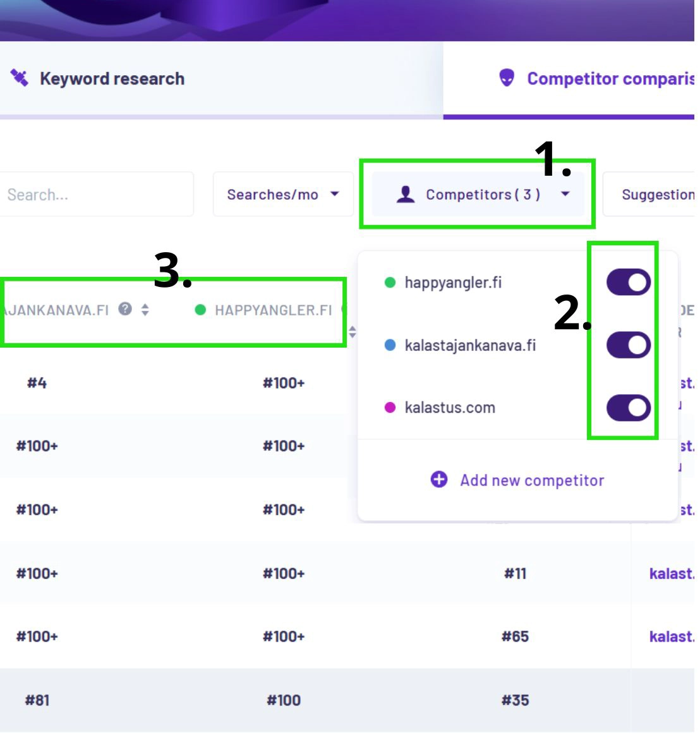Viewport: 700px width, 737px height.
Task: Sort by the KALASTAJANKANAVA.FI column arrows
Action: pos(145,310)
